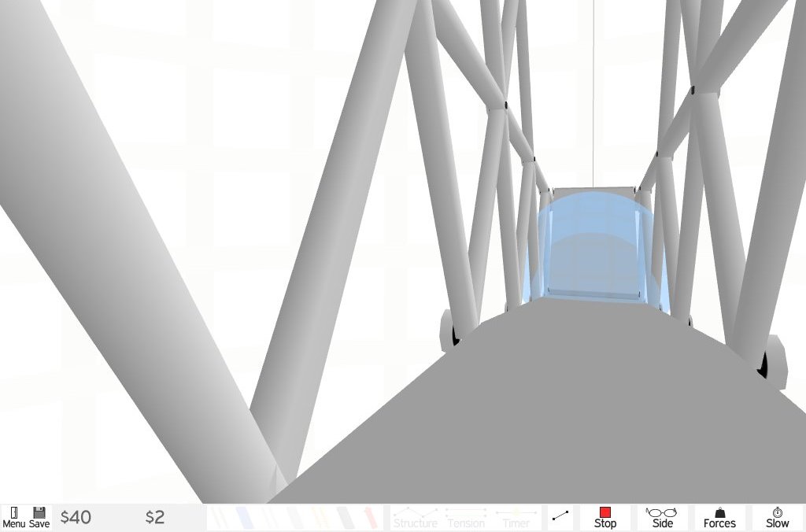Click the $2 cost display
This screenshot has height=532, width=806.
click(155, 517)
